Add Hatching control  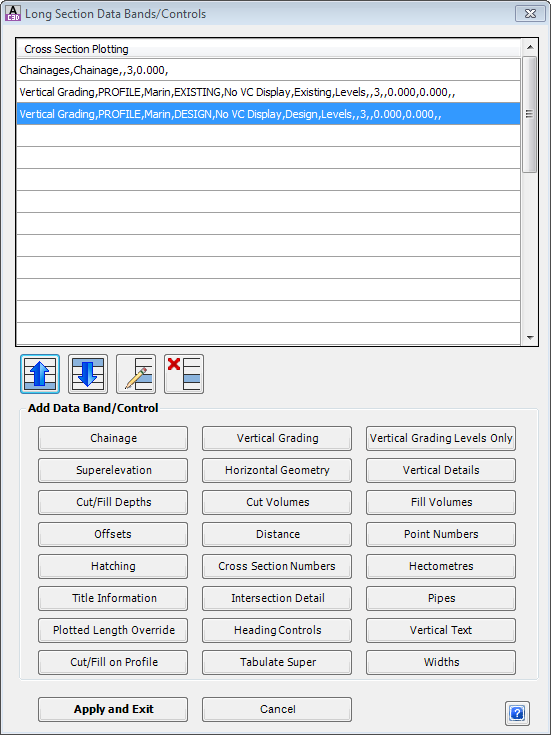pyautogui.click(x=113, y=566)
